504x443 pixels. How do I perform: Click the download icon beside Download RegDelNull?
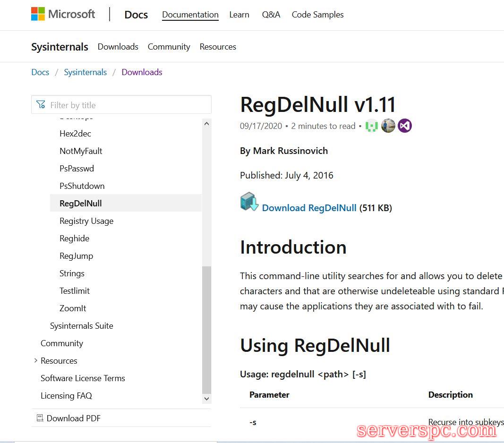[249, 202]
